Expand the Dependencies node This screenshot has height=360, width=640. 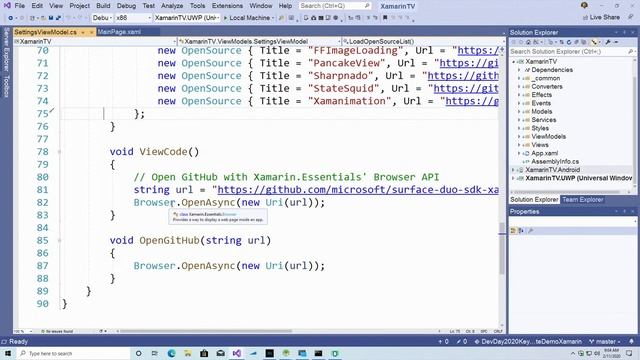pyautogui.click(x=519, y=70)
